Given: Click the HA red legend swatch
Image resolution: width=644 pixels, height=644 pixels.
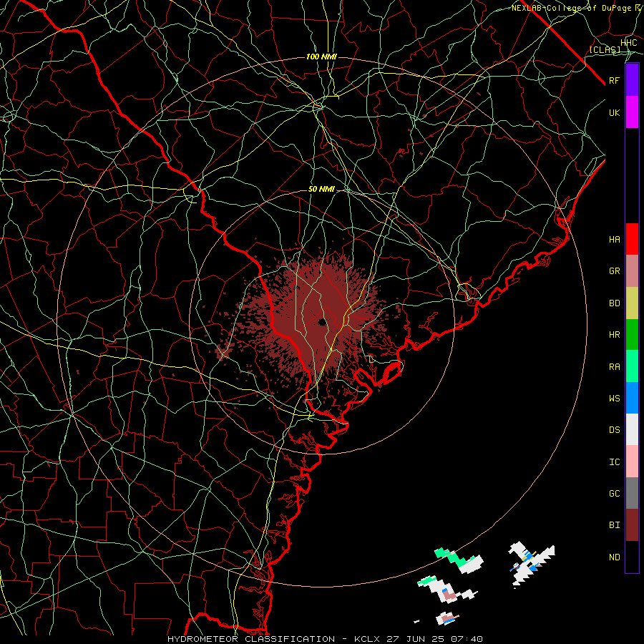Looking at the screenshot, I should [632, 239].
